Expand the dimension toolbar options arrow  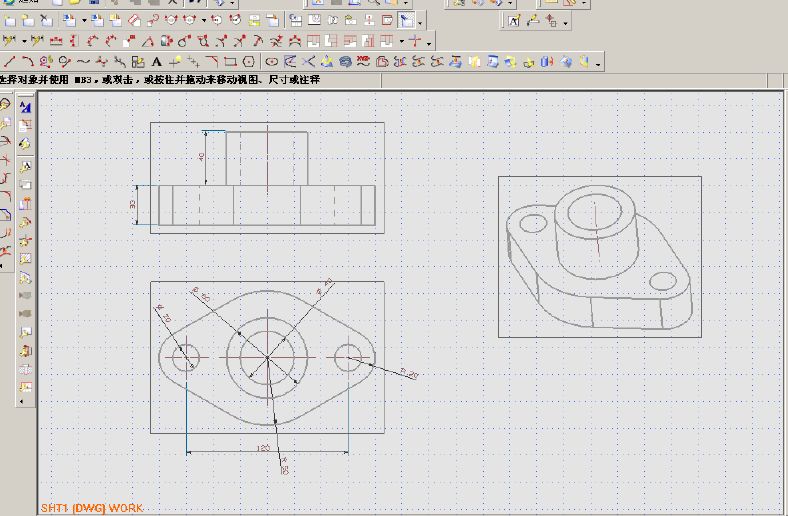pyautogui.click(x=429, y=43)
